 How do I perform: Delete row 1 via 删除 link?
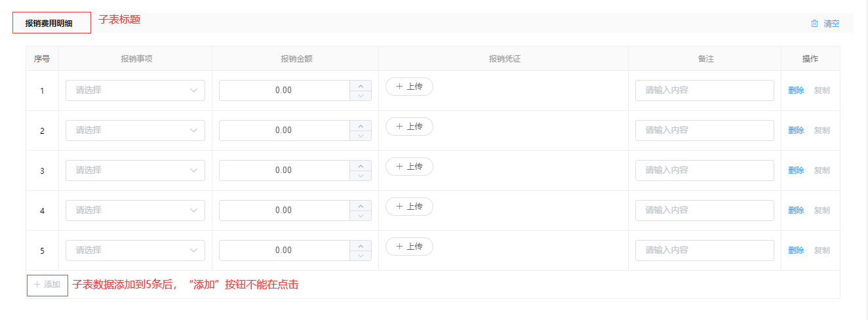click(796, 90)
